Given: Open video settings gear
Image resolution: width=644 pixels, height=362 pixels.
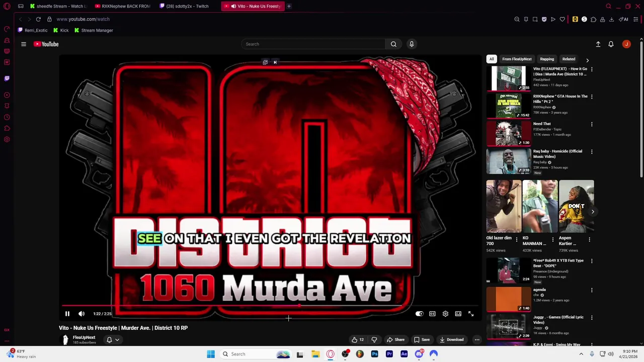Looking at the screenshot, I should tap(445, 314).
